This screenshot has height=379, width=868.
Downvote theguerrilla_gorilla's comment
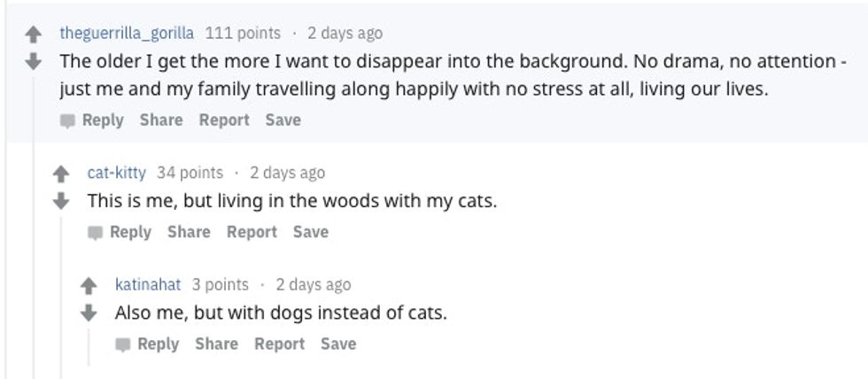click(x=34, y=61)
